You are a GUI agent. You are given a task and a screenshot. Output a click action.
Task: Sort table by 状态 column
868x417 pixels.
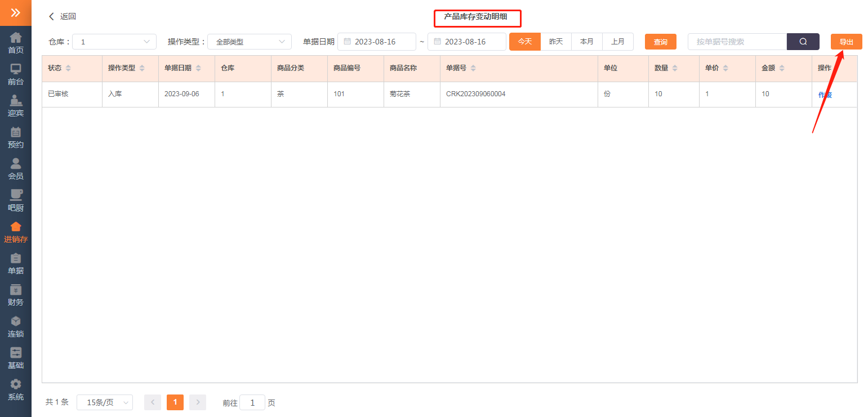click(68, 68)
